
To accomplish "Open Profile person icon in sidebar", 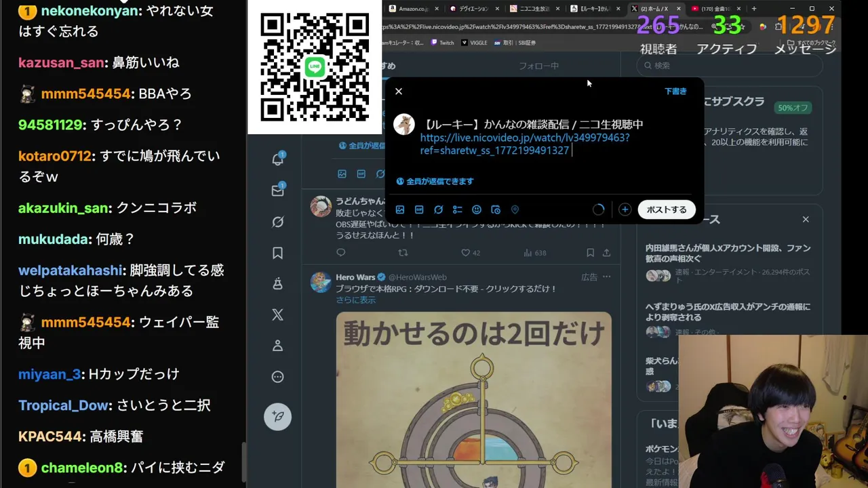I will click(278, 346).
